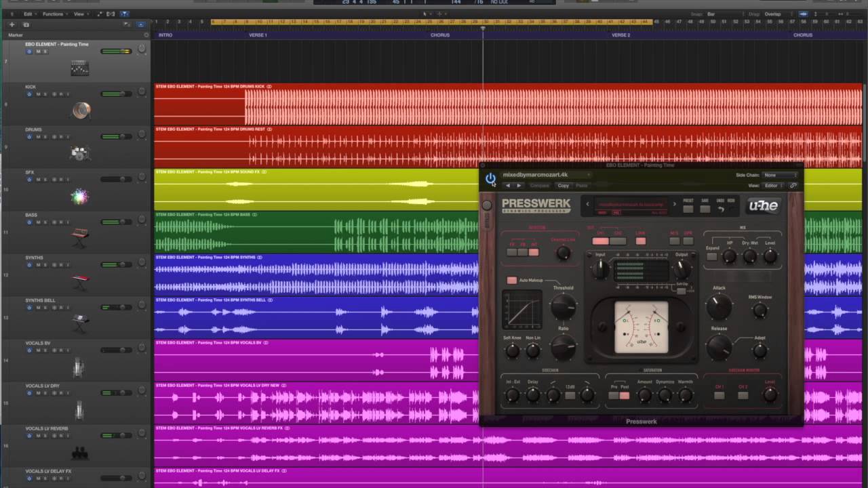This screenshot has height=488, width=868.
Task: Jump to the VERSE 2 marker
Action: 620,35
